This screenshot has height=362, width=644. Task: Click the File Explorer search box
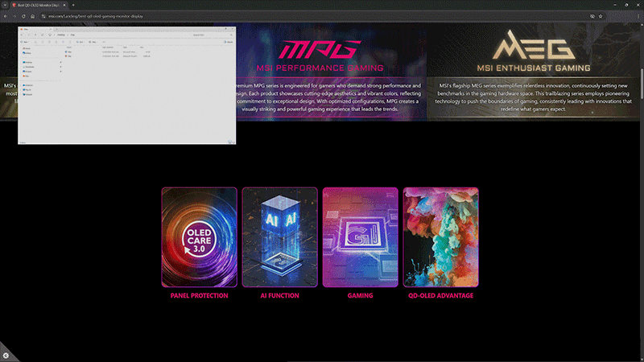point(212,35)
